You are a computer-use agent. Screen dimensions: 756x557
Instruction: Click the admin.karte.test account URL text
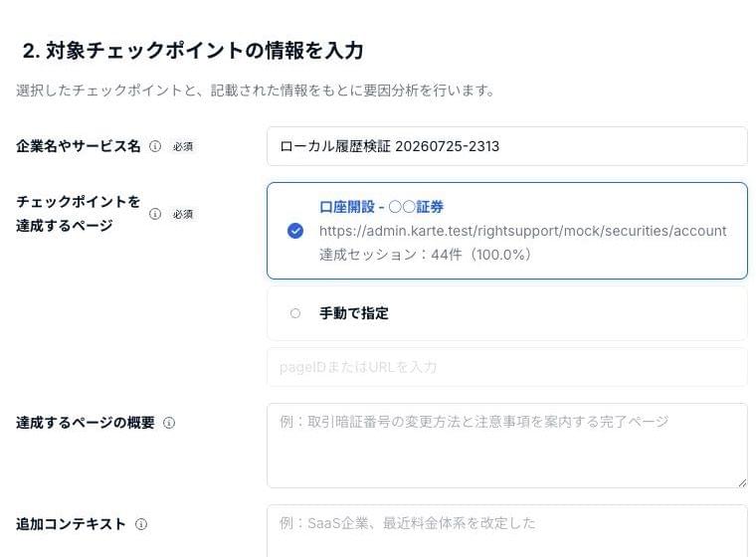tap(522, 231)
